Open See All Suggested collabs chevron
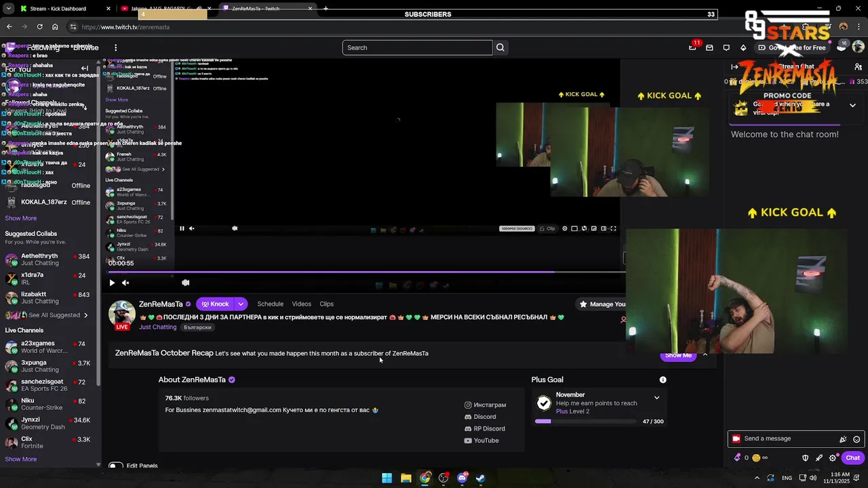Image resolution: width=868 pixels, height=488 pixels. (85, 315)
